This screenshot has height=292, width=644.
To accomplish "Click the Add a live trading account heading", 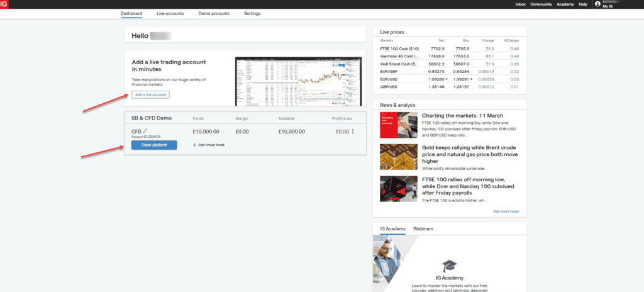I will [169, 66].
